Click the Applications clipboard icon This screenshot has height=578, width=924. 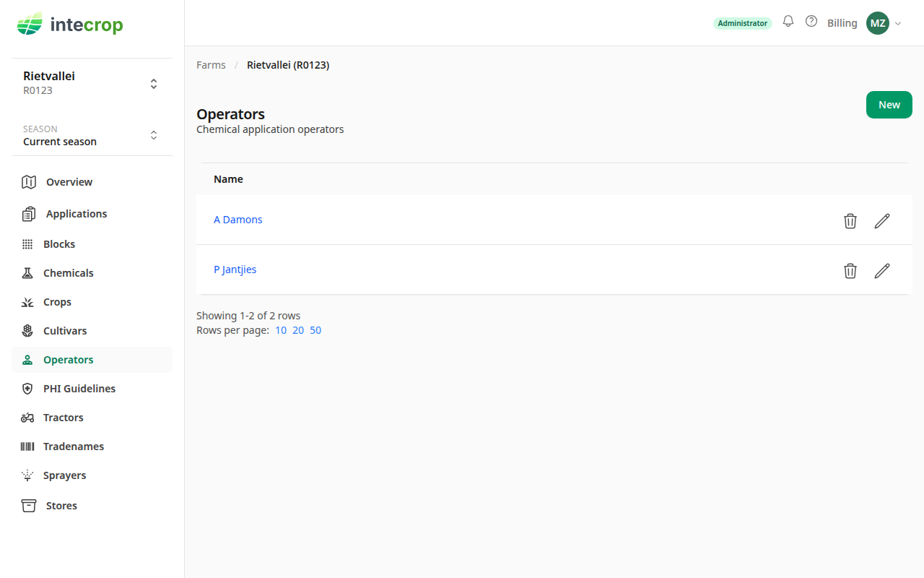29,214
